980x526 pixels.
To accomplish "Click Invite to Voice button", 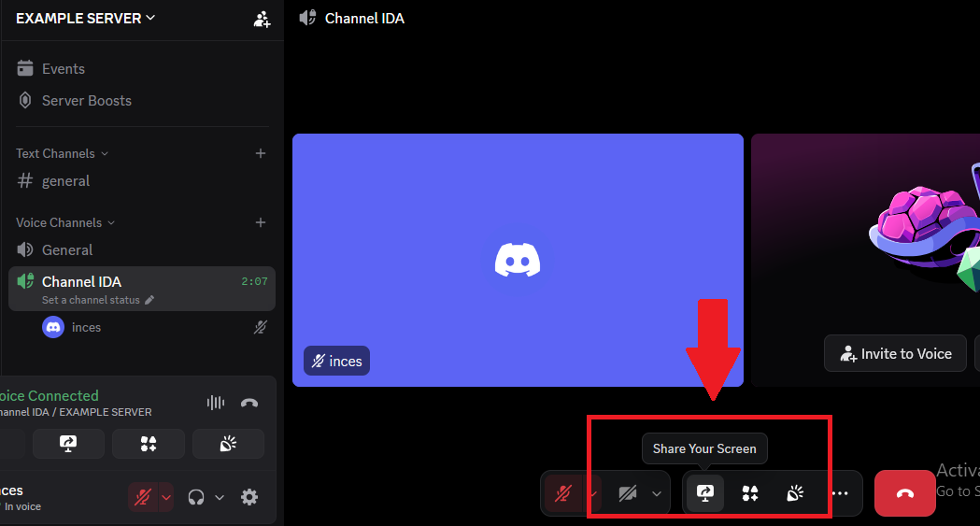I will point(895,353).
